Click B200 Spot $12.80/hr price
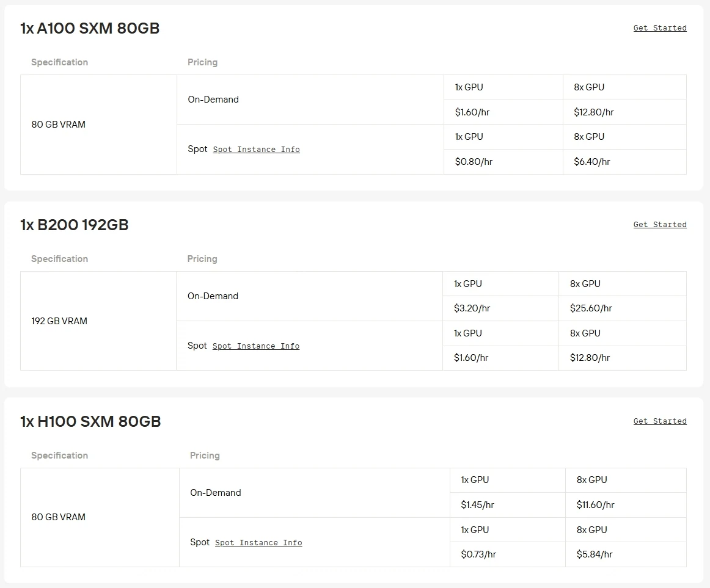Image resolution: width=710 pixels, height=588 pixels. tap(590, 358)
